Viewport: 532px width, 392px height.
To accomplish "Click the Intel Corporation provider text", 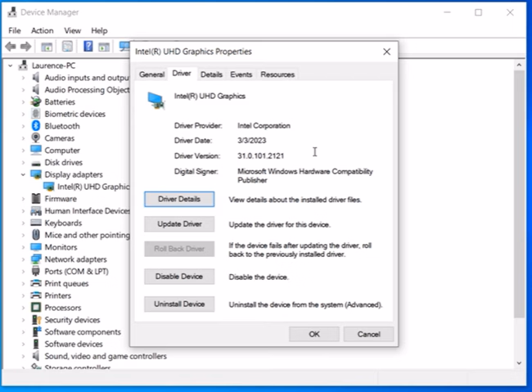I will [x=264, y=125].
